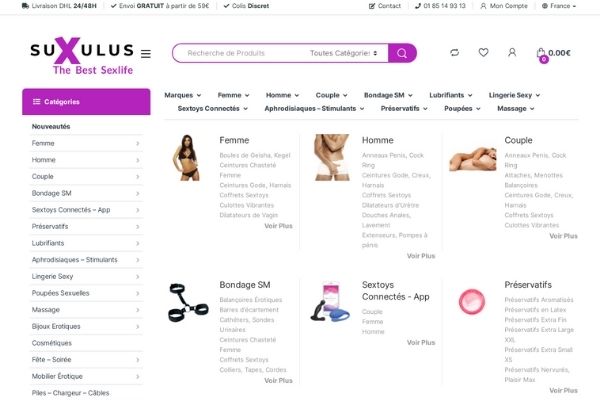Open the France country selector
This screenshot has height=400, width=600.
pyautogui.click(x=559, y=6)
